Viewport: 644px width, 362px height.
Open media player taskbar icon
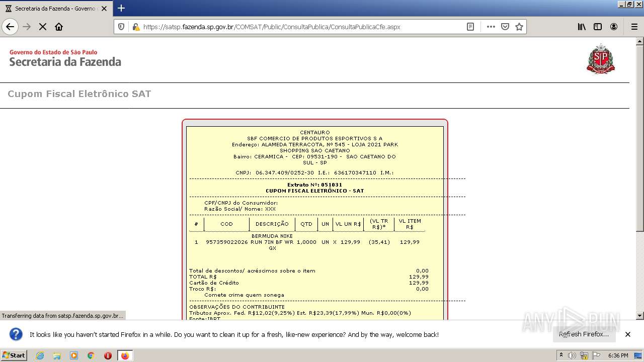(x=74, y=355)
